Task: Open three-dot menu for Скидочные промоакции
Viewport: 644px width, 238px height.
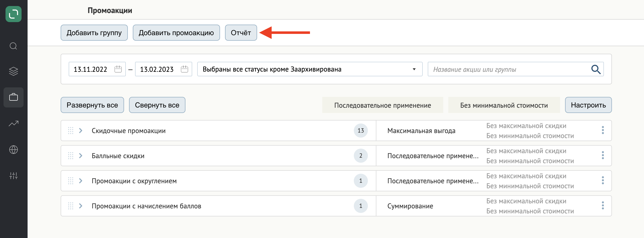Action: pyautogui.click(x=603, y=130)
